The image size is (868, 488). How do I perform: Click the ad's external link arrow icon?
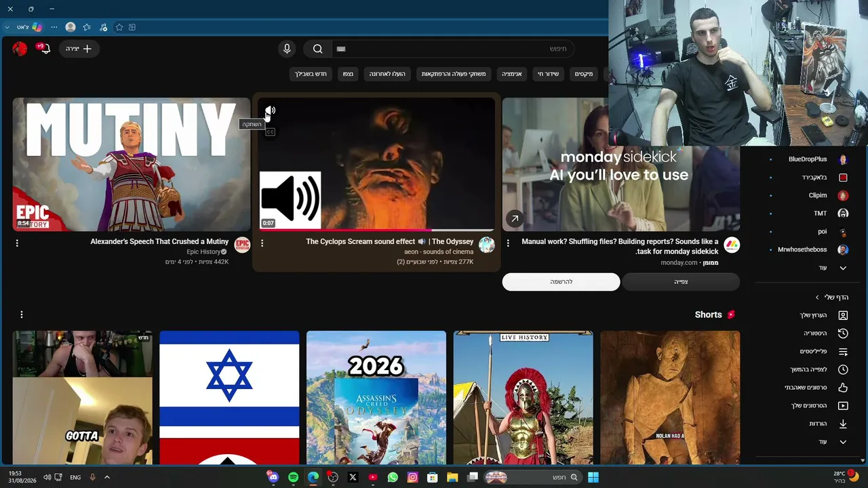(515, 218)
